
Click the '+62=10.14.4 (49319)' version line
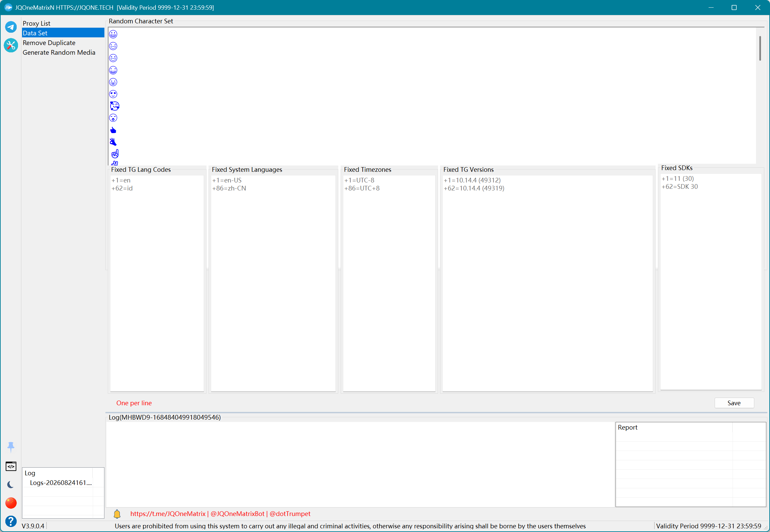coord(474,188)
